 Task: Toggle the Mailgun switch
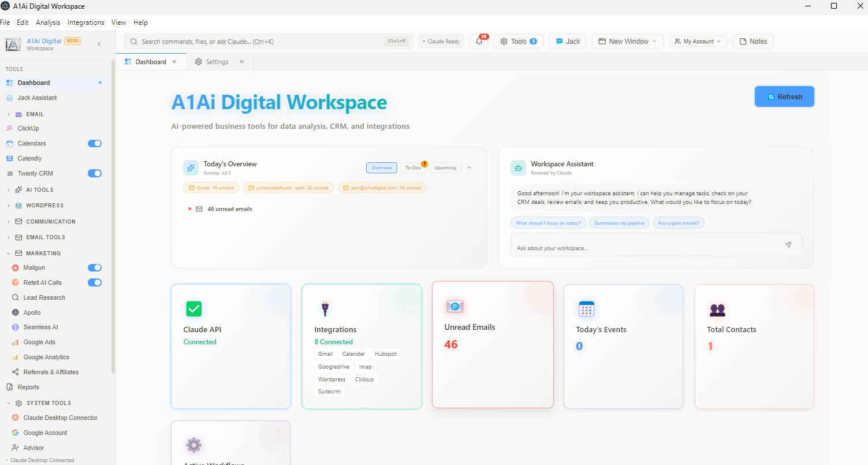[x=95, y=267]
